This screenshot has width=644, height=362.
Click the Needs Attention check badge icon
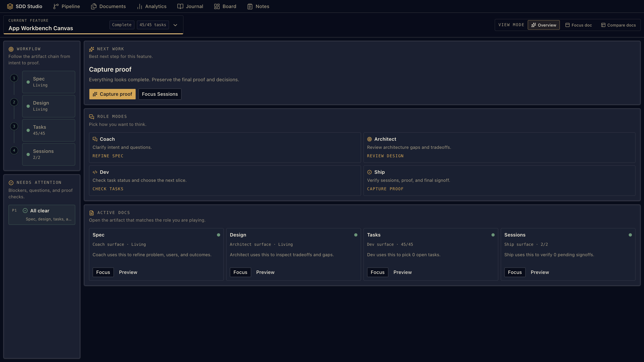11,183
